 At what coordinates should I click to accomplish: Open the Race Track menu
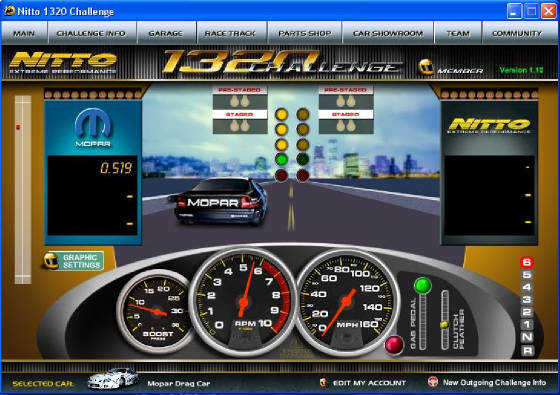(x=230, y=33)
